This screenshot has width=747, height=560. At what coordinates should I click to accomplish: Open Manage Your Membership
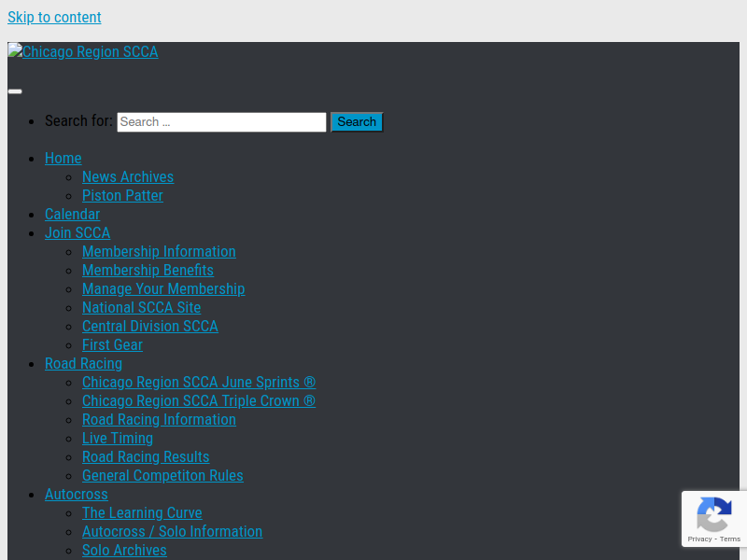163,289
